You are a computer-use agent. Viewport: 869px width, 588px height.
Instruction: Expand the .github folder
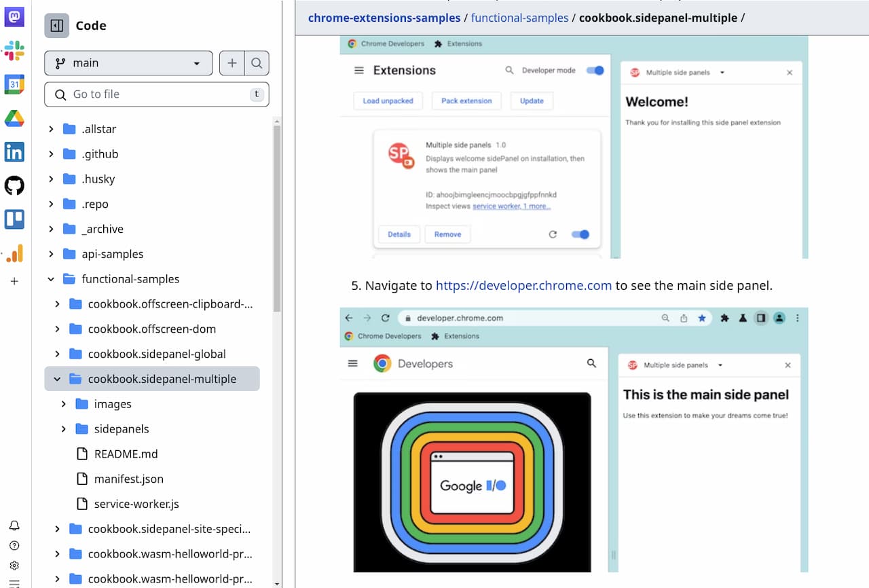click(51, 154)
